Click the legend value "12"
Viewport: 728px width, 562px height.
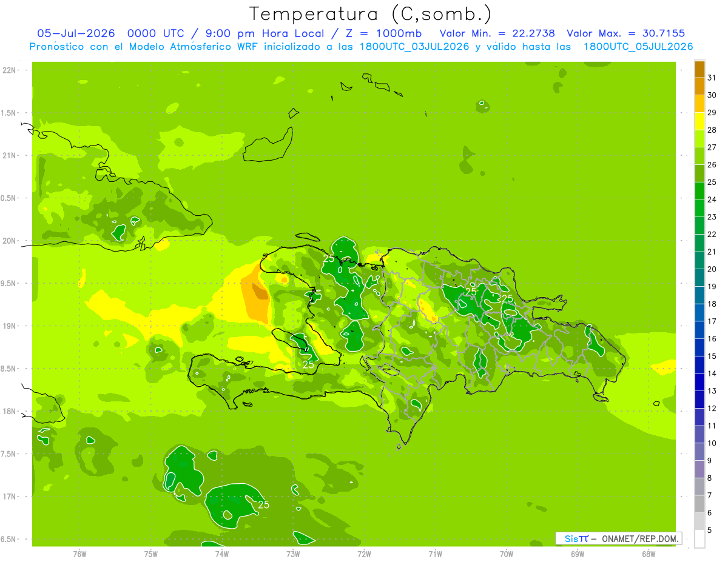coord(712,409)
